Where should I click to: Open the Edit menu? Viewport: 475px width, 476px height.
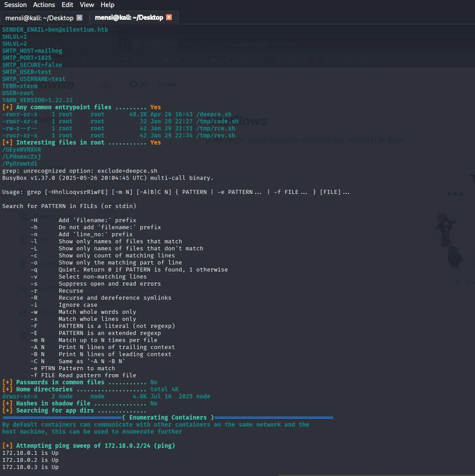pos(67,5)
